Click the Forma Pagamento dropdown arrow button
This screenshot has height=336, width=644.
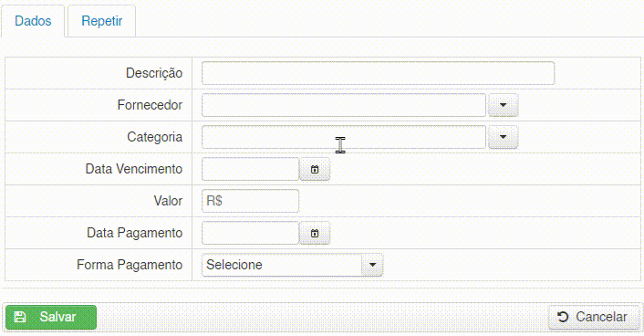[x=372, y=265]
